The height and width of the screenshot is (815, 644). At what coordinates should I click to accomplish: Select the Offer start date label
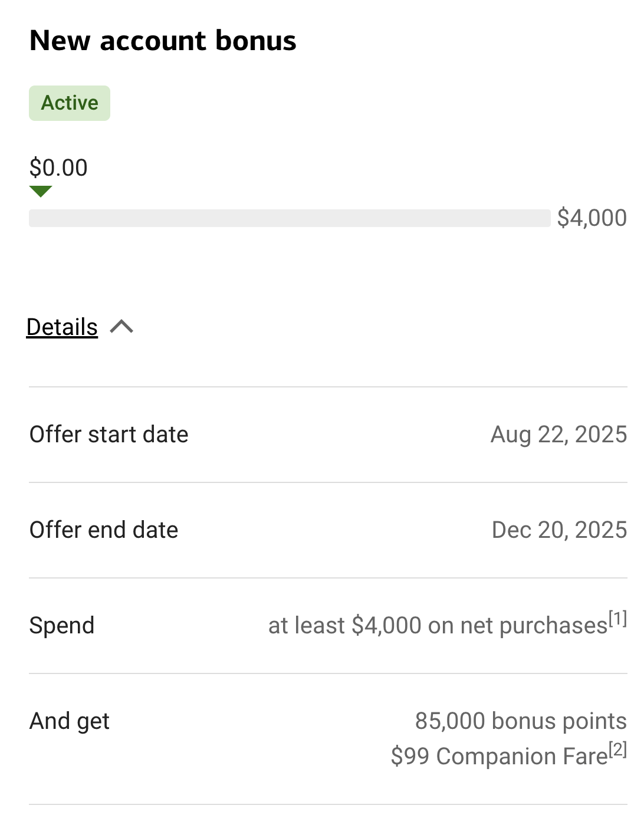pos(109,435)
